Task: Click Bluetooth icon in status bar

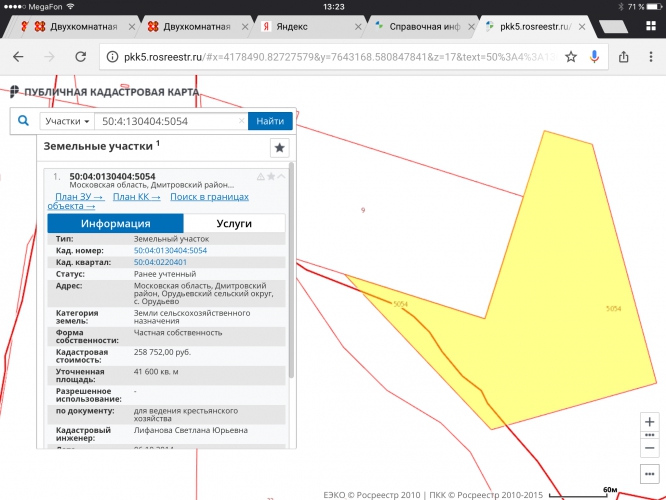Action: [x=621, y=7]
